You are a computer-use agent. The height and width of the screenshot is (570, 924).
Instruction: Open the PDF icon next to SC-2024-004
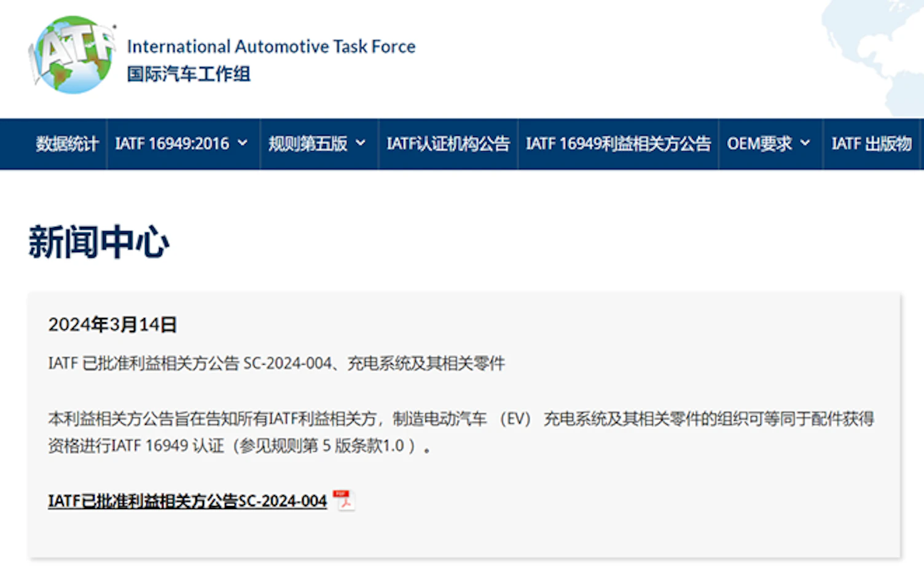click(343, 499)
